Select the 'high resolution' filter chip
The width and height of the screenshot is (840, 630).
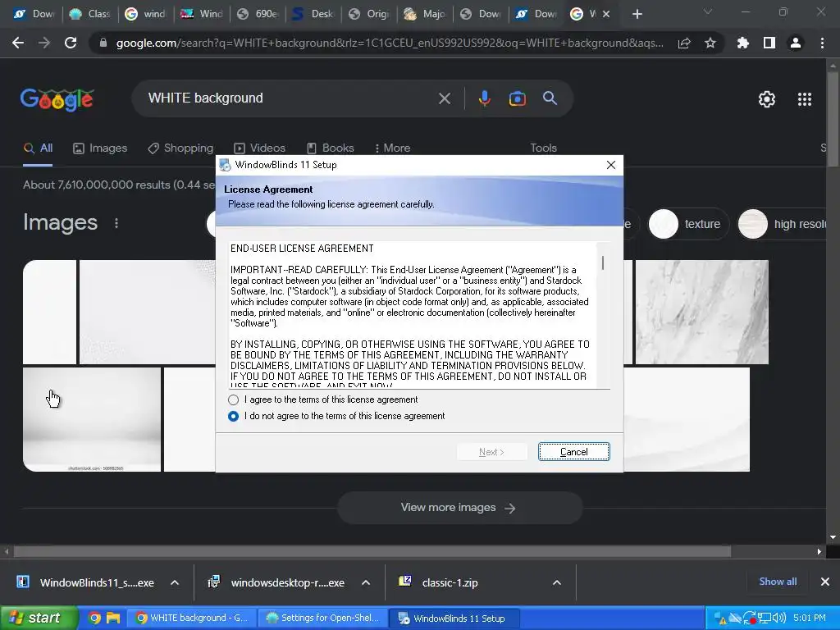tap(782, 224)
